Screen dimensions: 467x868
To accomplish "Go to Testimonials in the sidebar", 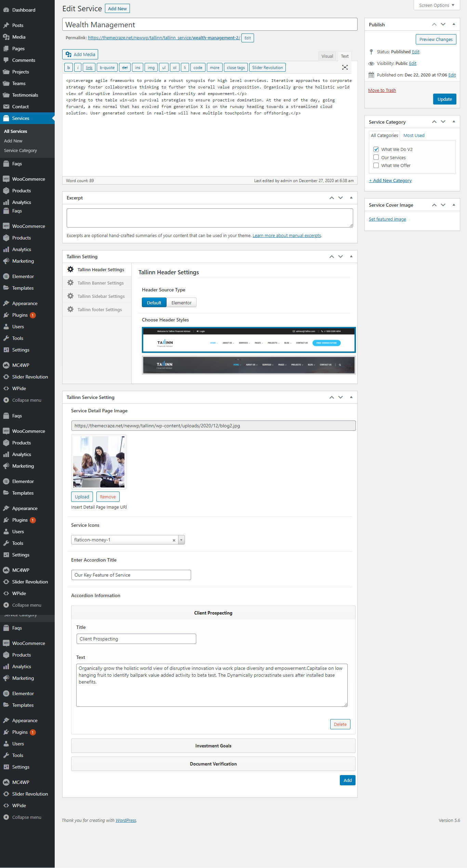I will [x=25, y=95].
